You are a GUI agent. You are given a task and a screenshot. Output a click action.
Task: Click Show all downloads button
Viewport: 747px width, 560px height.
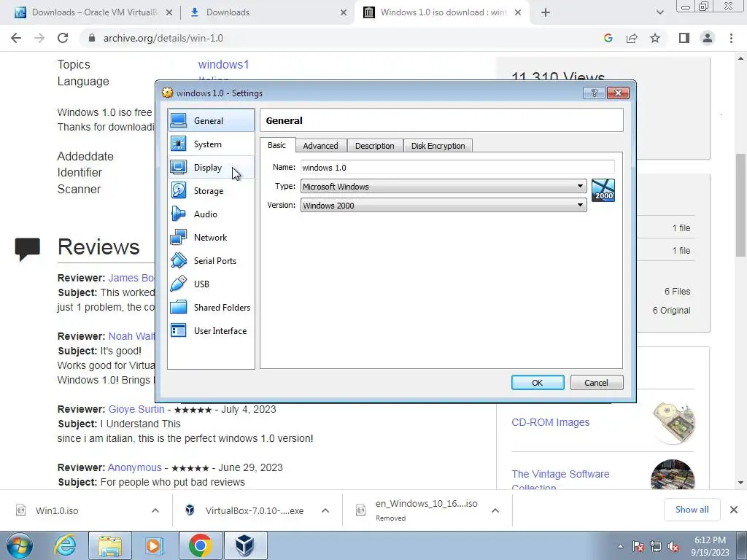coord(692,510)
